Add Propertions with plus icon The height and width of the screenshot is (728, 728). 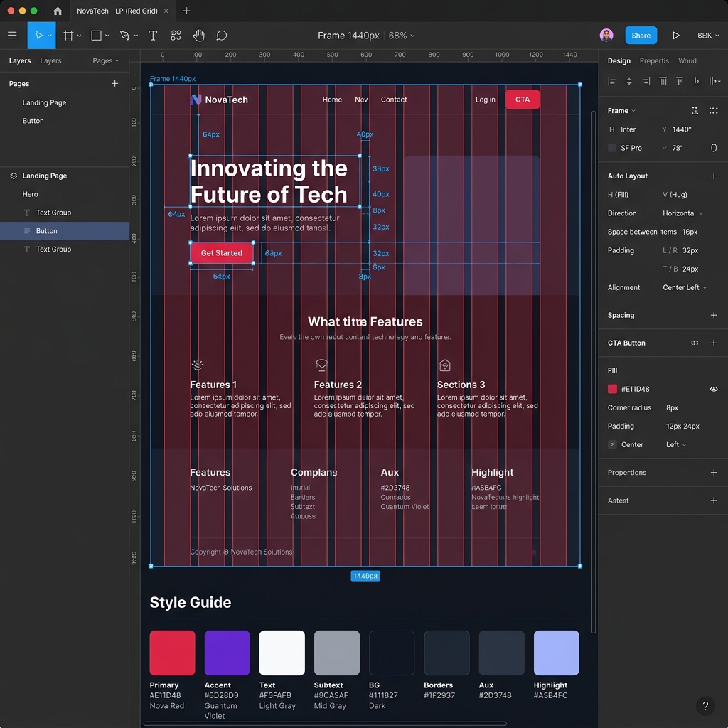[x=714, y=473]
